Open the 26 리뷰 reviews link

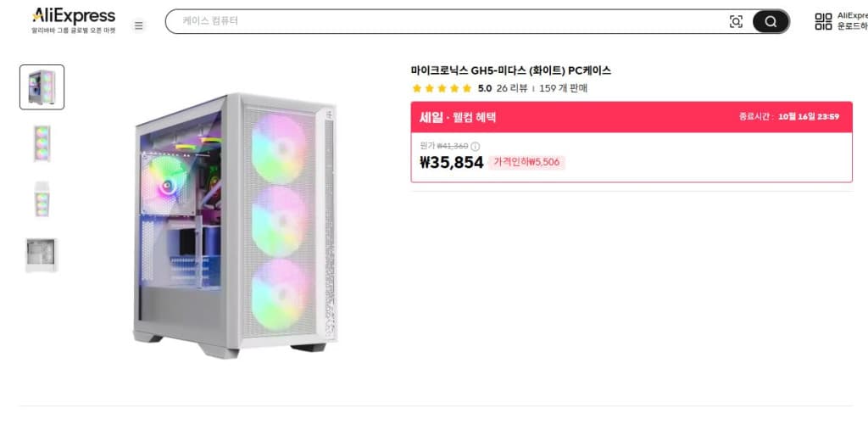512,88
